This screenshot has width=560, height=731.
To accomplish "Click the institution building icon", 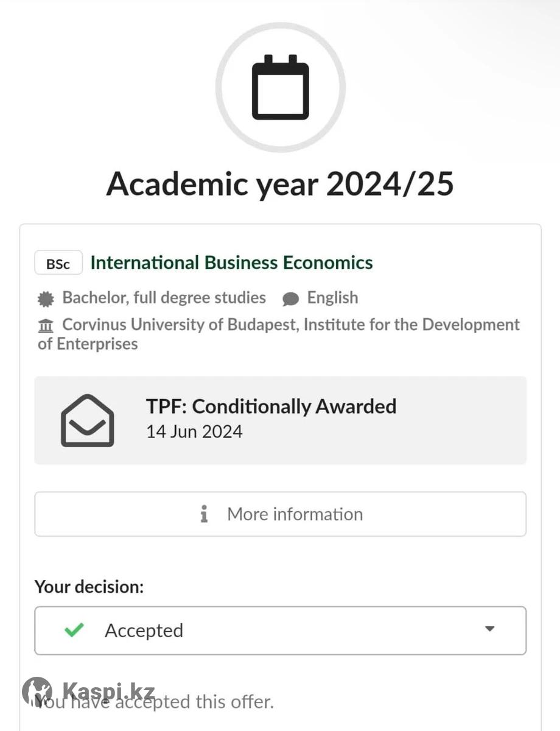I will (x=46, y=325).
